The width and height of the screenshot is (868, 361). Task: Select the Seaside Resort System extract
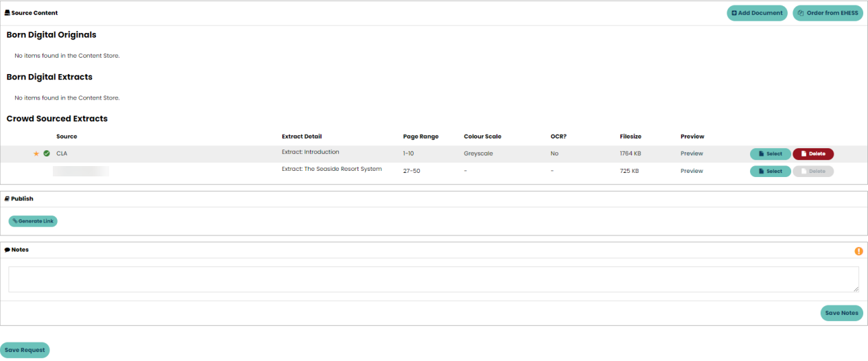click(x=770, y=172)
